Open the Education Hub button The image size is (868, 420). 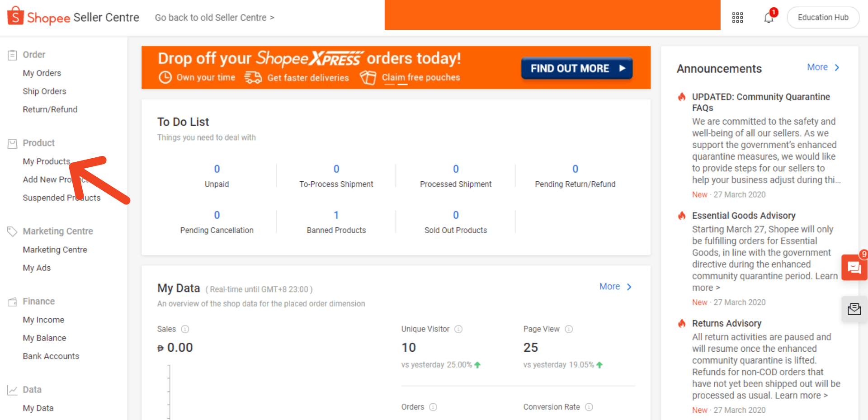823,18
